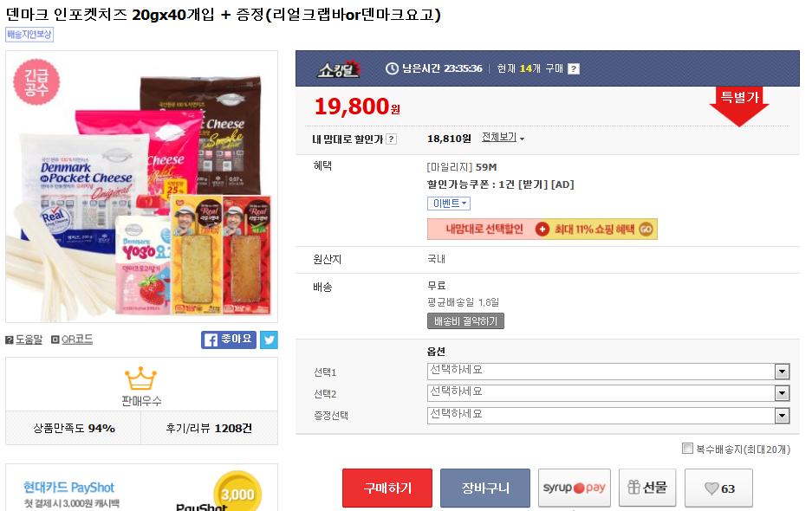Open the 선택2 option dropdown
This screenshot has width=812, height=511.
(x=608, y=393)
